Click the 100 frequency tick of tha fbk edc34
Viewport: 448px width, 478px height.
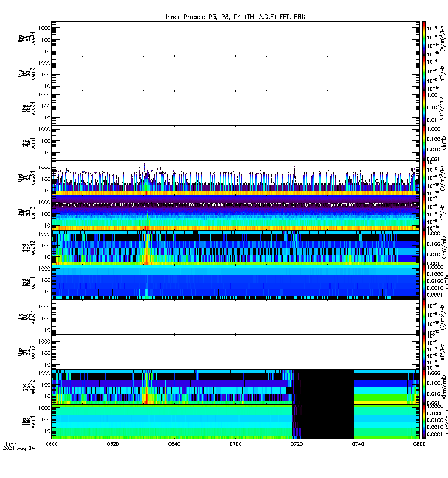point(46,106)
